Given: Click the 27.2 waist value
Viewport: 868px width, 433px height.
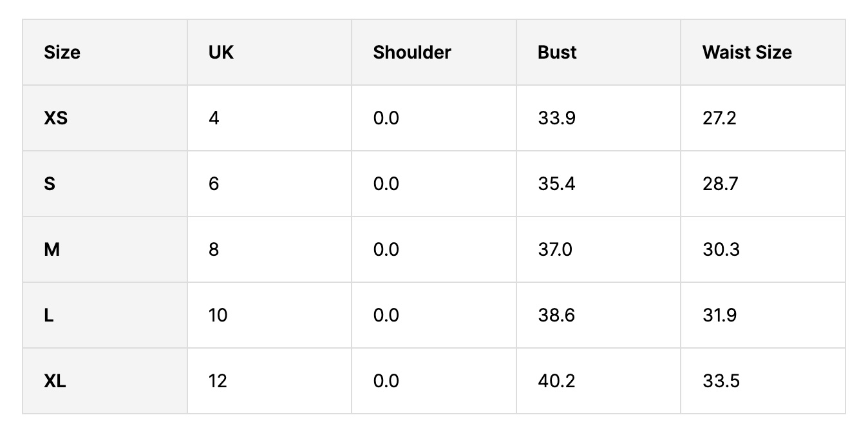Looking at the screenshot, I should (x=719, y=119).
